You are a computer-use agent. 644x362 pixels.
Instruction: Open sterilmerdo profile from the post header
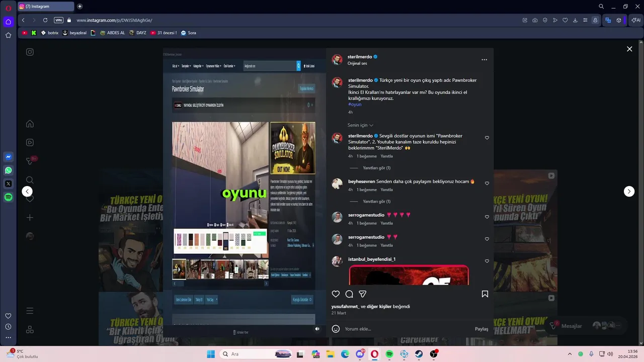click(360, 57)
